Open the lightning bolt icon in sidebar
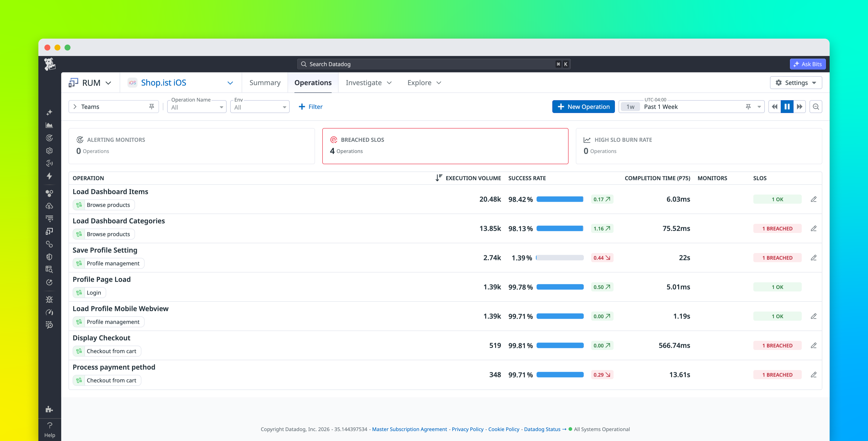Viewport: 868px width, 441px height. pos(50,176)
